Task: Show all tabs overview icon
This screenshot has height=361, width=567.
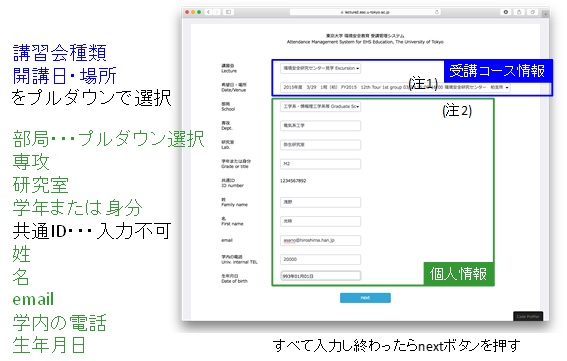Action: (x=533, y=12)
